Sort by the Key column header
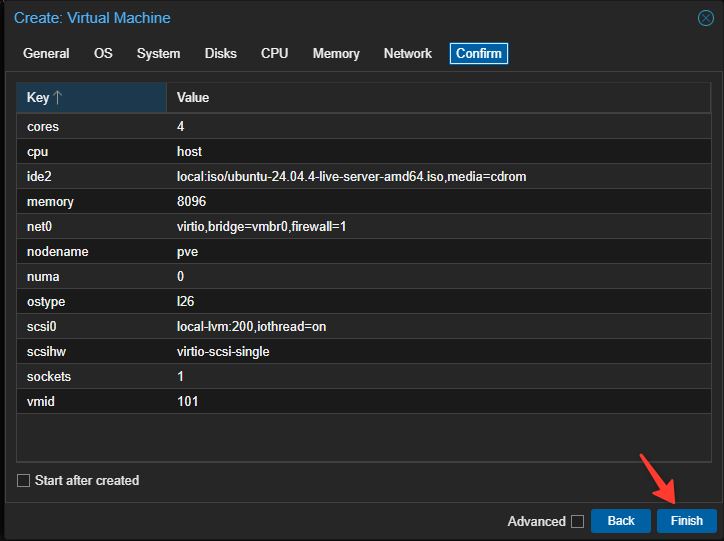724x541 pixels. pyautogui.click(x=91, y=97)
